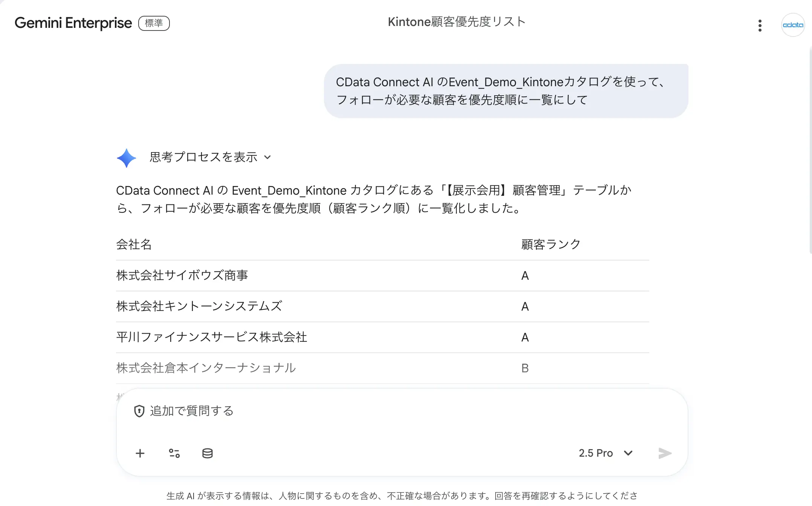Open the cdata account avatar
This screenshot has width=812, height=506.
793,25
